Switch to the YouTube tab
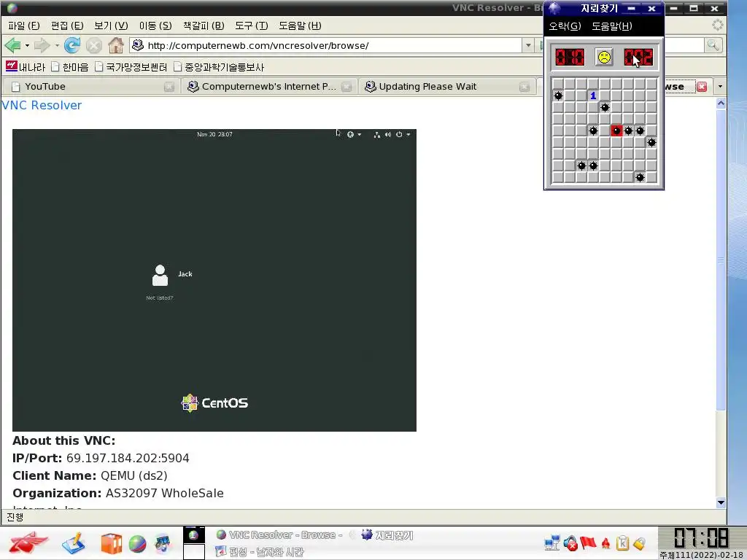 (x=92, y=87)
